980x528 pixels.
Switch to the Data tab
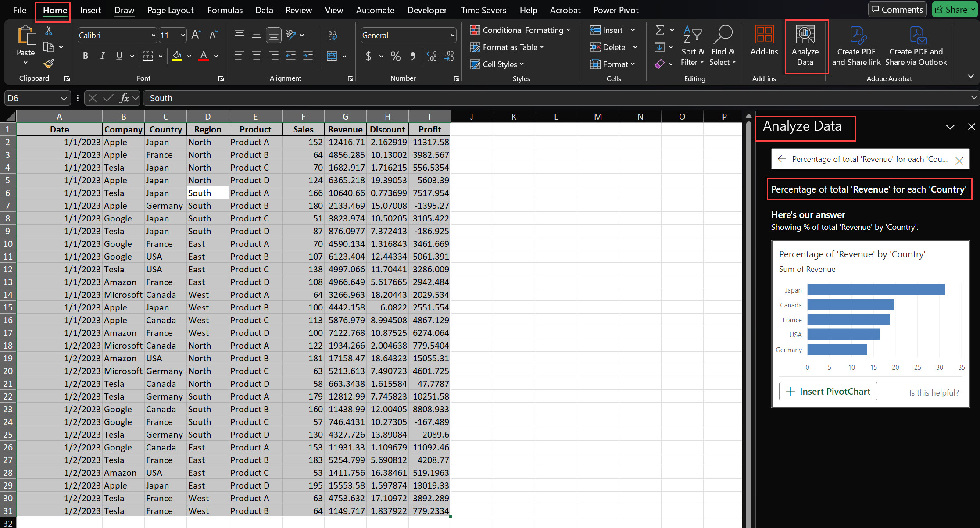tap(264, 10)
